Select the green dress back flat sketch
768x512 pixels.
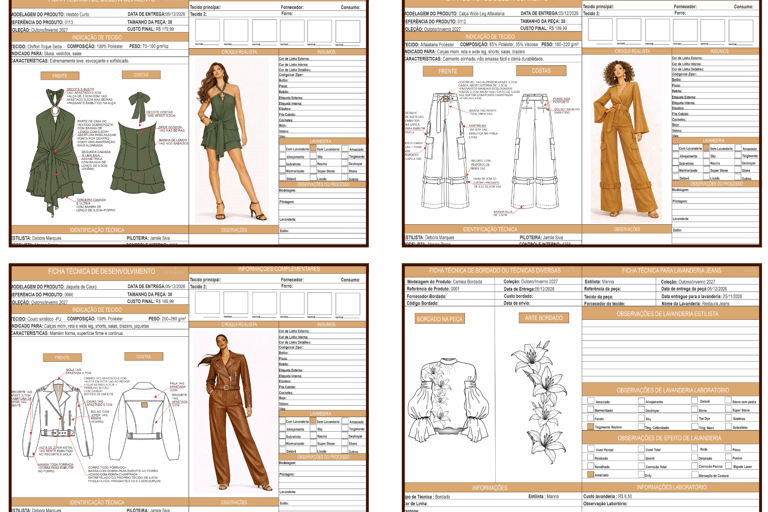[x=138, y=145]
